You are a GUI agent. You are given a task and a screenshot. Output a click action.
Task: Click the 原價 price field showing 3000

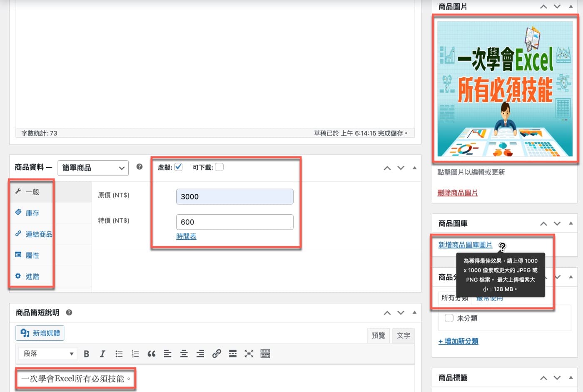point(235,197)
